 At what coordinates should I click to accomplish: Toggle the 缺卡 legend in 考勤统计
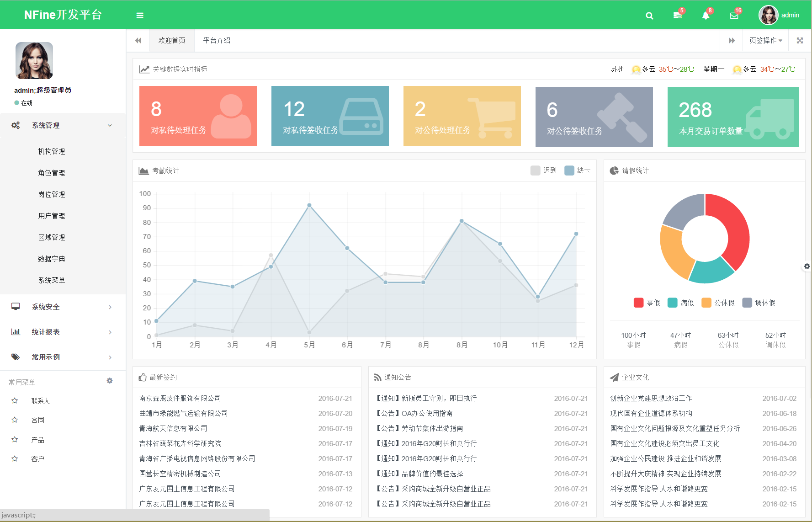coord(577,170)
